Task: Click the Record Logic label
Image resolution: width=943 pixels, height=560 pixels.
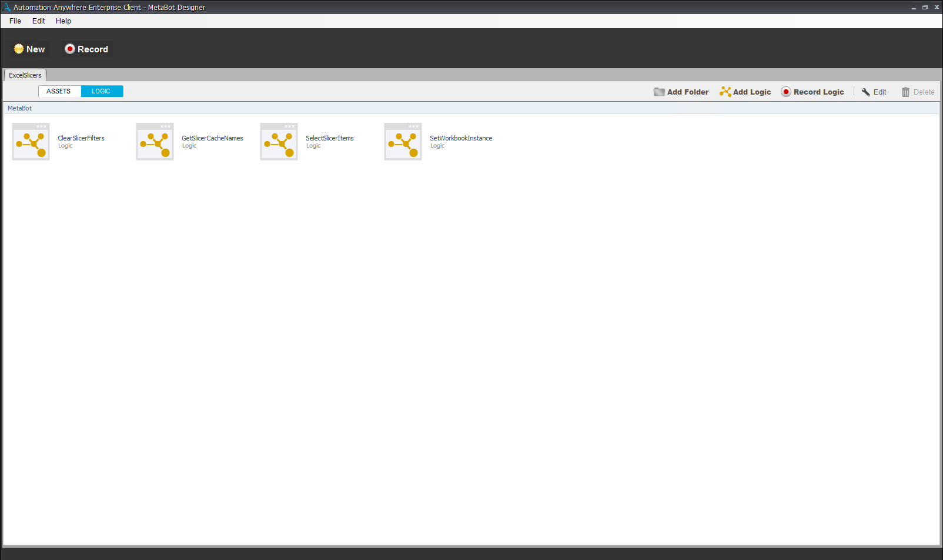Action: point(819,92)
